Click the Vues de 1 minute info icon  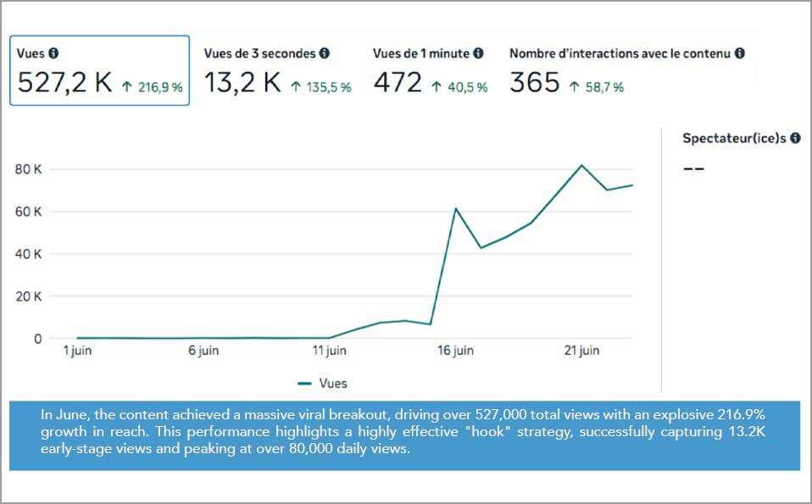pos(478,53)
